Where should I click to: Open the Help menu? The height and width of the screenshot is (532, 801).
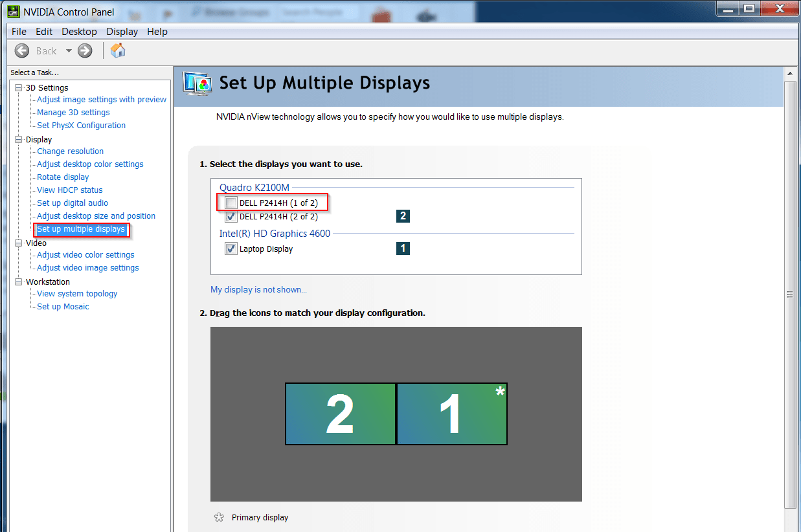[157, 32]
